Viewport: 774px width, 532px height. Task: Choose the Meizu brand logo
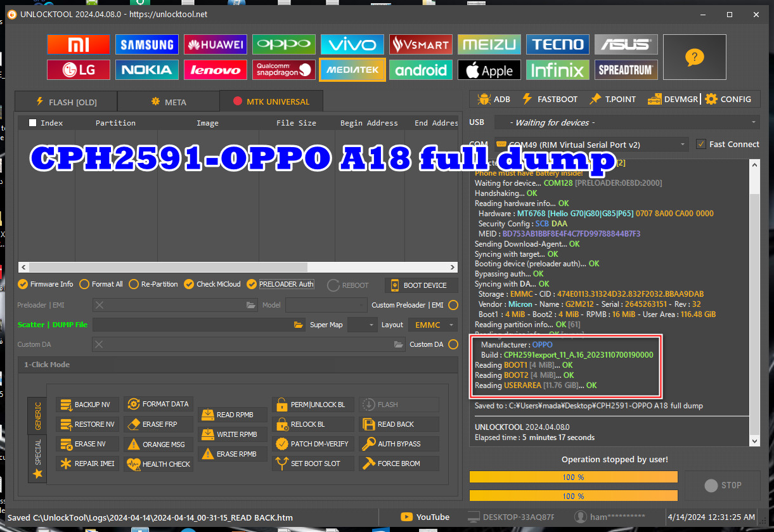point(489,44)
